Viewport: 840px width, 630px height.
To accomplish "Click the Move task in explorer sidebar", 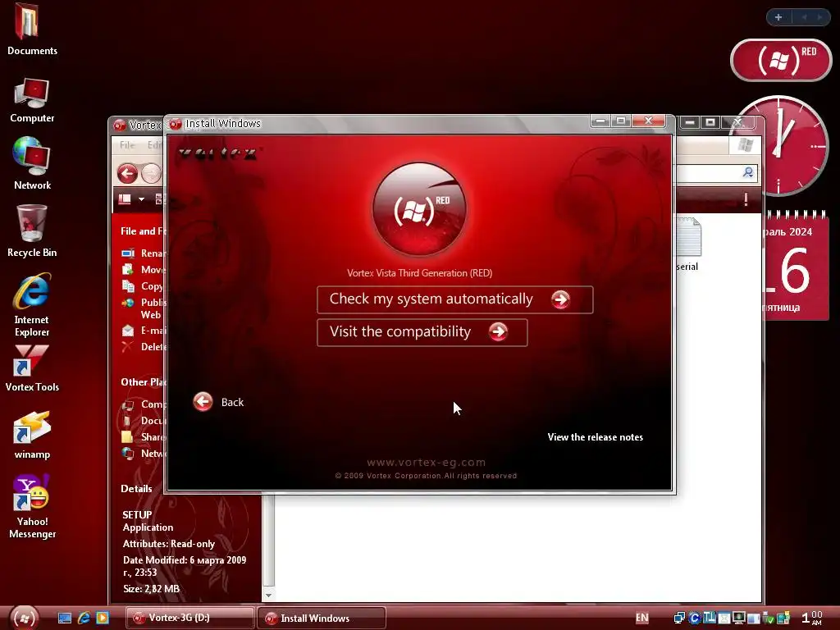I will click(144, 269).
